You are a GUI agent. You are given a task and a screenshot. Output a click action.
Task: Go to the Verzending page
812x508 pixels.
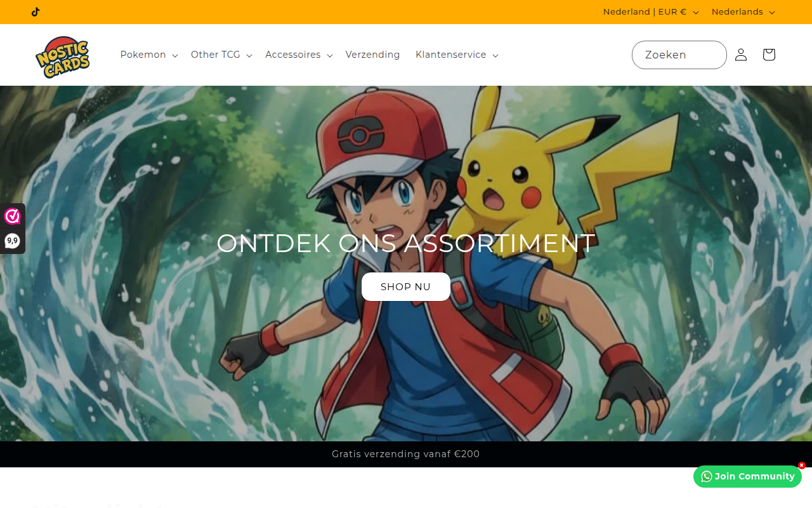click(373, 55)
